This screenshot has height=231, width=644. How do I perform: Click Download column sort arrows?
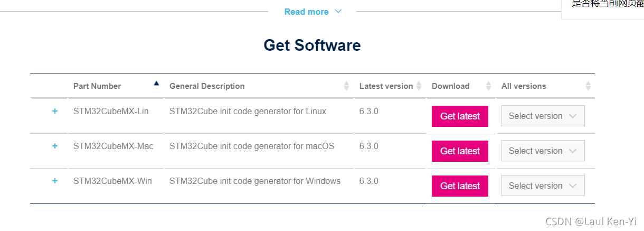click(488, 86)
